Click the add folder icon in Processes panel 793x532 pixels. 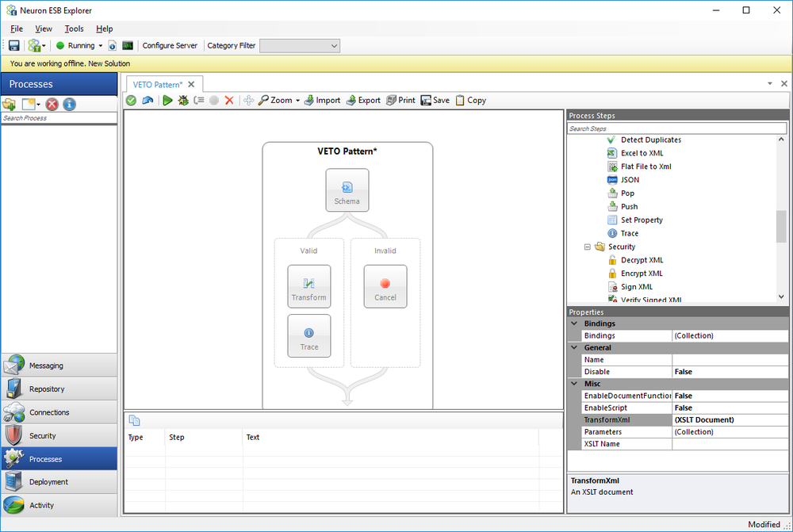(x=9, y=104)
